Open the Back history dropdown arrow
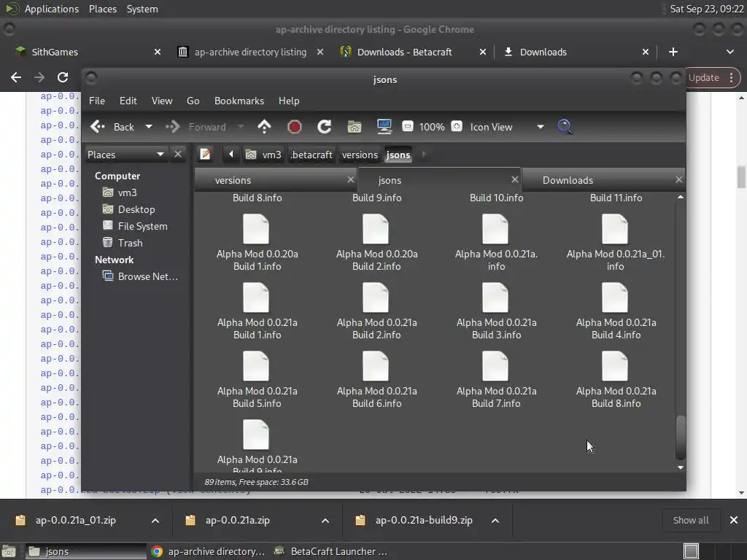The width and height of the screenshot is (747, 560). pyautogui.click(x=149, y=127)
